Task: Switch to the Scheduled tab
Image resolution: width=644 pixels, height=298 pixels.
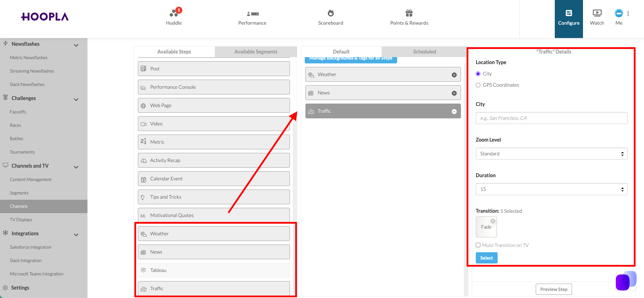Action: (x=425, y=52)
